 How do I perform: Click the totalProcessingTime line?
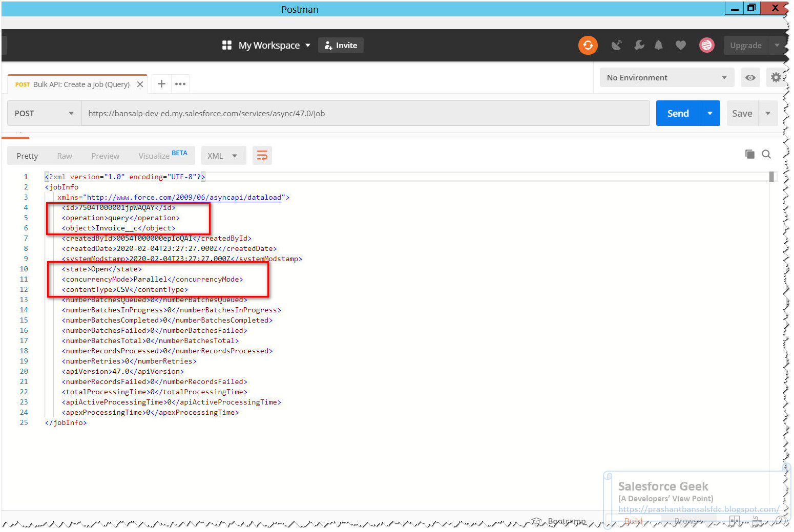pyautogui.click(x=154, y=392)
